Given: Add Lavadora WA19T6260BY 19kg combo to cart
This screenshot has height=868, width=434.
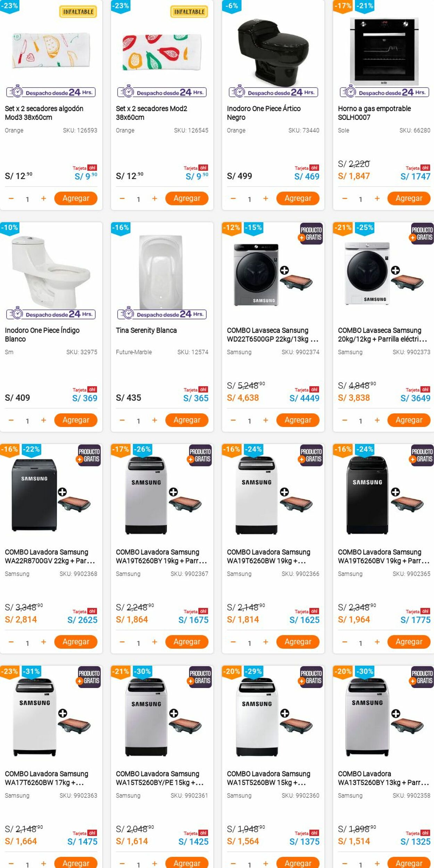Looking at the screenshot, I should pyautogui.click(x=187, y=642).
